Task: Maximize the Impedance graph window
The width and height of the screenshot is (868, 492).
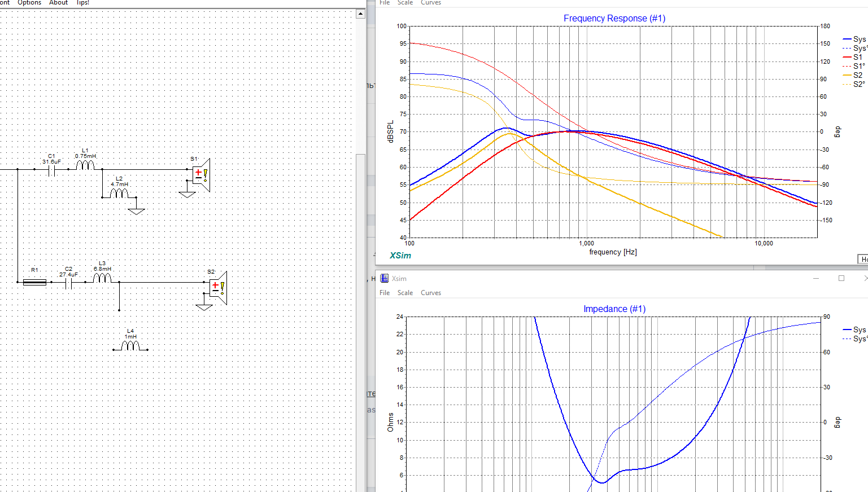Action: pyautogui.click(x=841, y=278)
